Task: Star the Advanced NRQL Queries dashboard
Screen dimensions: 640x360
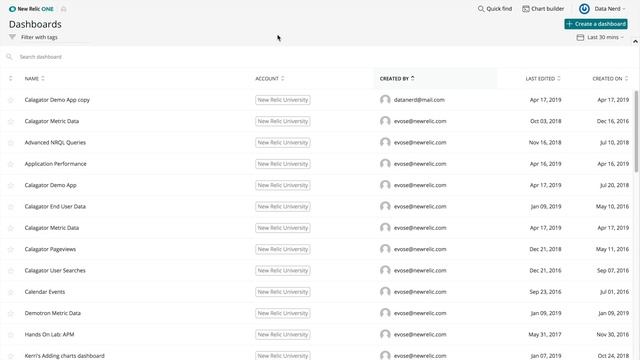Action: coord(11,142)
